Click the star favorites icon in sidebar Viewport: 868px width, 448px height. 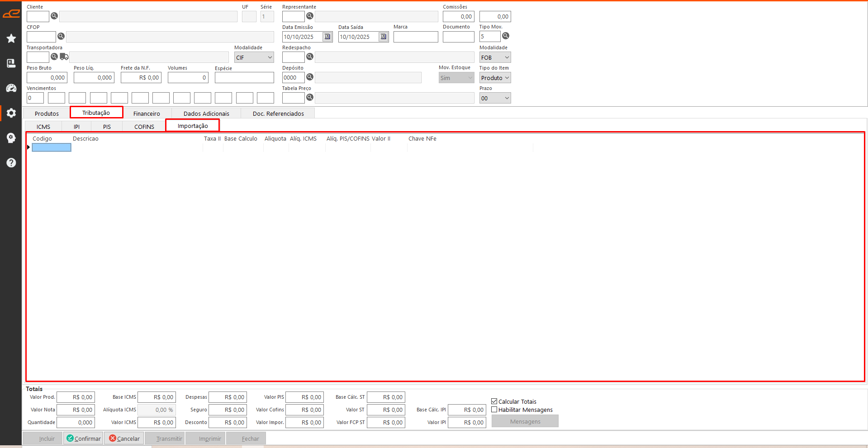(11, 38)
